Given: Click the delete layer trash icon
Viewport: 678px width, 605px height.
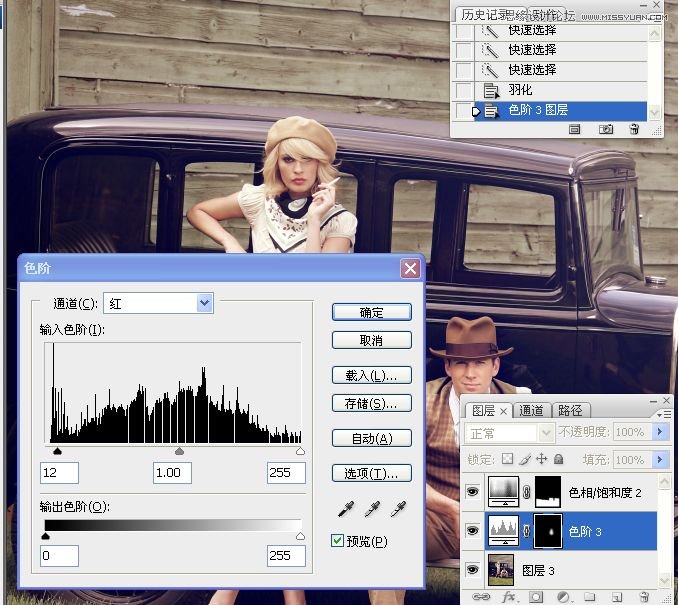Looking at the screenshot, I should point(644,597).
